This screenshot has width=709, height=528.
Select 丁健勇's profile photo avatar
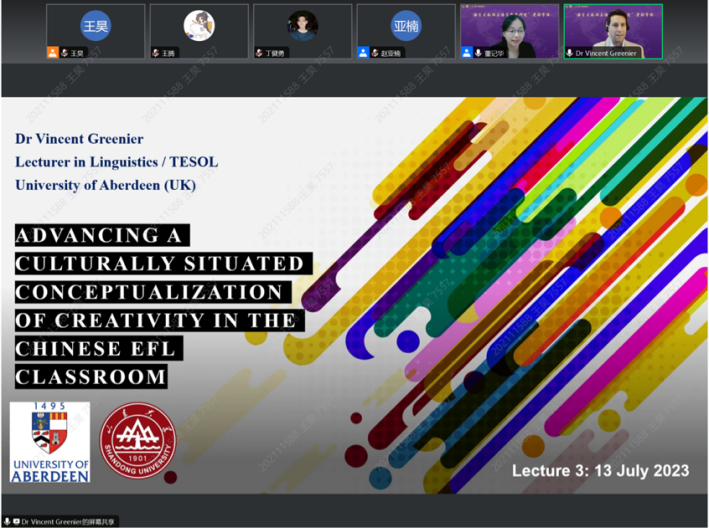303,25
